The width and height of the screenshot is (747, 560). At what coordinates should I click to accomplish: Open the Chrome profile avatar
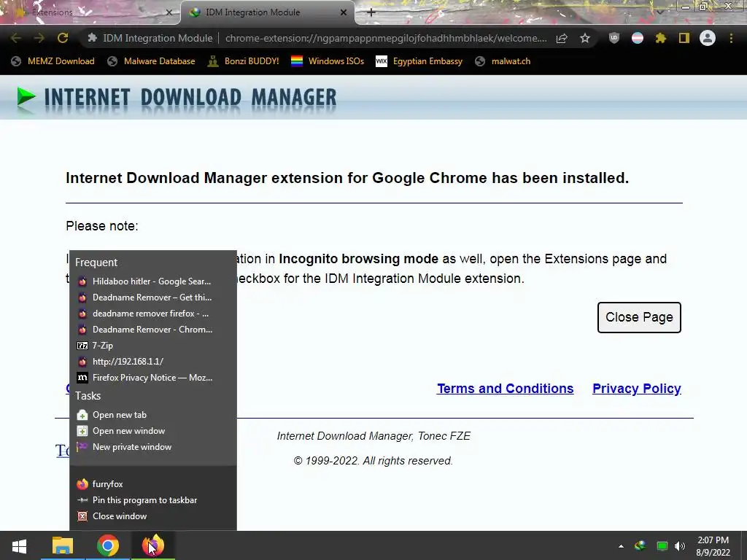(708, 38)
